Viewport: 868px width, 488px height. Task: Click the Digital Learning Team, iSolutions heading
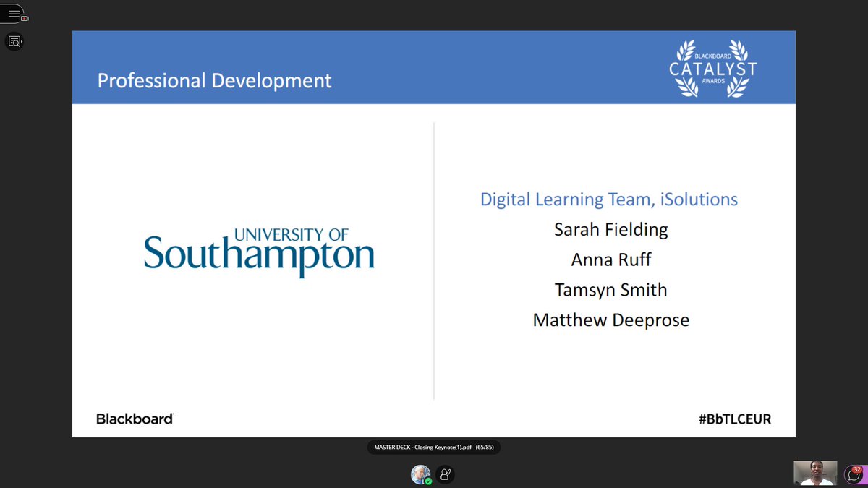pos(609,200)
